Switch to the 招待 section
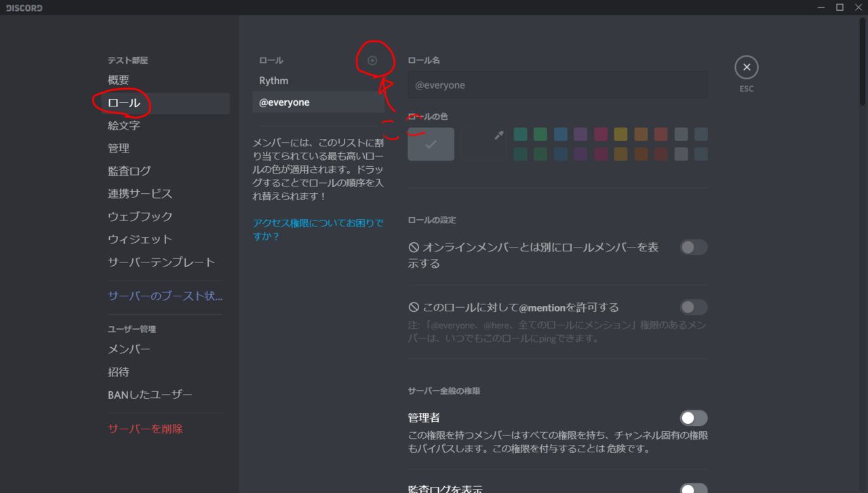Screen dimensions: 868x493 click(119, 372)
